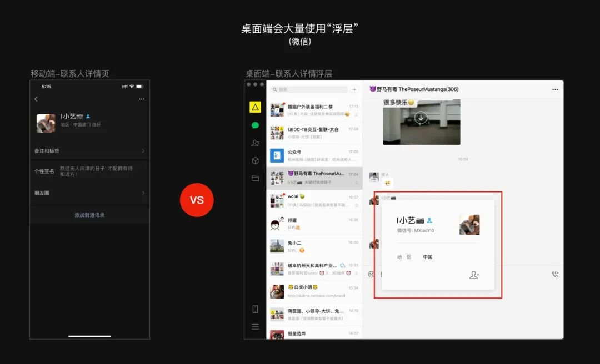Viewport: 600px width, 364px height.
Task: Tap 添加到通讯录 button on mobile
Action: click(89, 215)
